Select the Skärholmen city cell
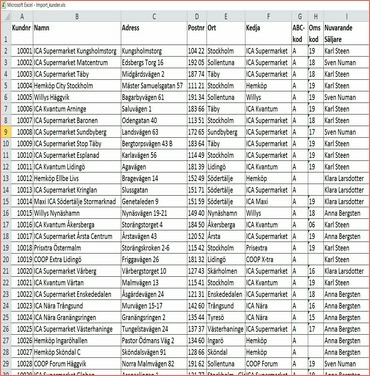 (x=226, y=271)
